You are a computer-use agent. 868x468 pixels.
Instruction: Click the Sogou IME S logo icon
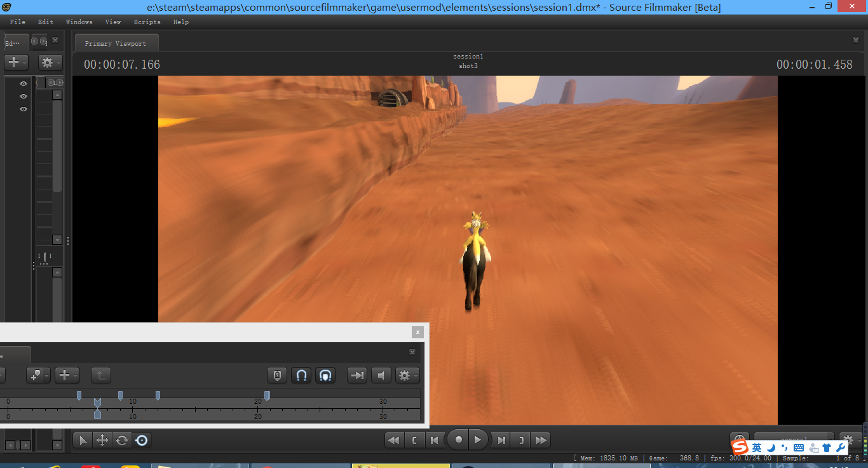[x=740, y=448]
